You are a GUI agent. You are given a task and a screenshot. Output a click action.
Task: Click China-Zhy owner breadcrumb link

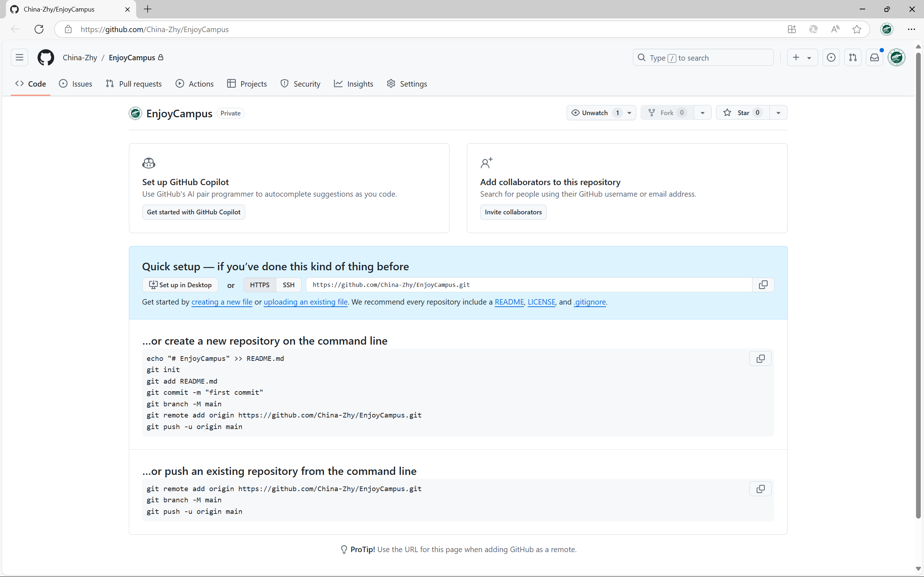point(80,58)
